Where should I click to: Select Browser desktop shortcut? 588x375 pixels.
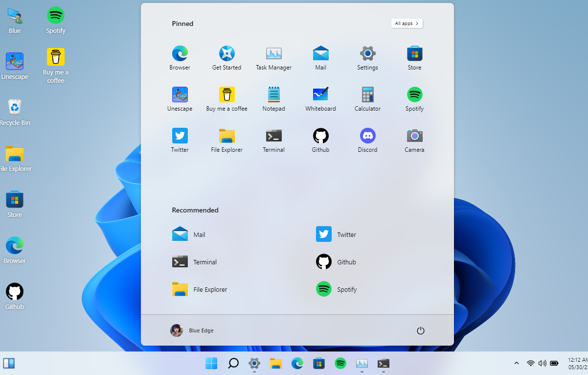tap(15, 251)
